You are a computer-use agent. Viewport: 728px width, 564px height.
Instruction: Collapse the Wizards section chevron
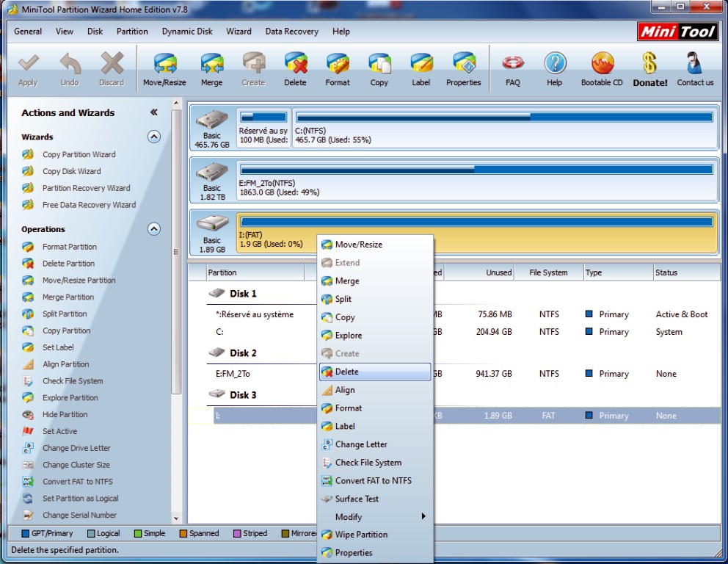[x=154, y=137]
